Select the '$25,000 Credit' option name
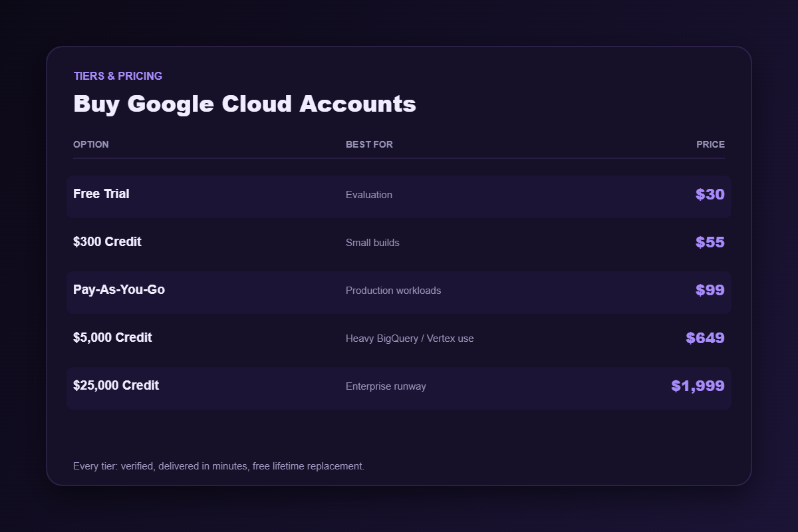 pos(116,386)
